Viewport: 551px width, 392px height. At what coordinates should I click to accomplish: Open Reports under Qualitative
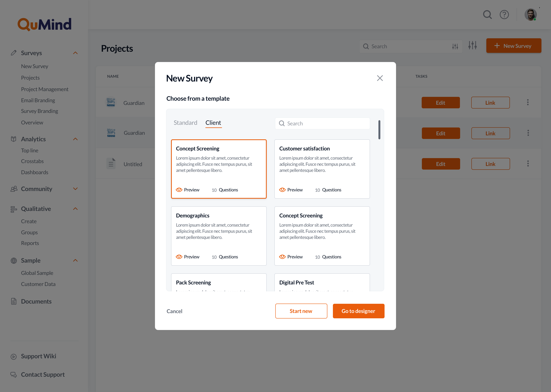pyautogui.click(x=30, y=243)
